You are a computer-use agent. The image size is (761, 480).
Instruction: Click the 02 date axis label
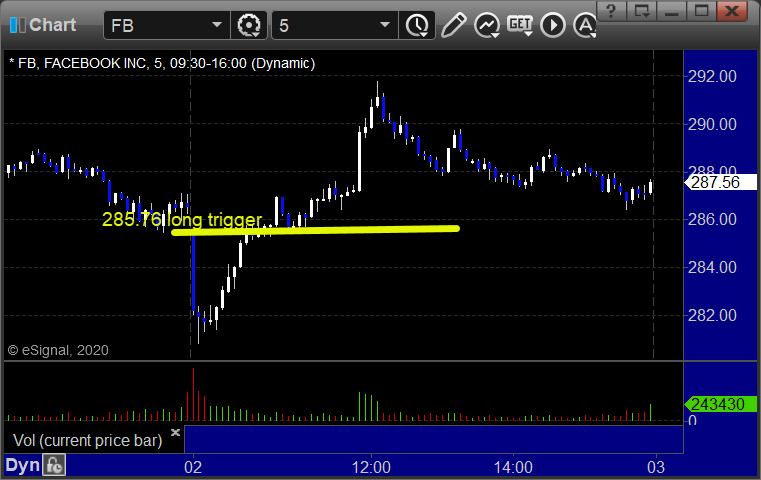(x=193, y=467)
